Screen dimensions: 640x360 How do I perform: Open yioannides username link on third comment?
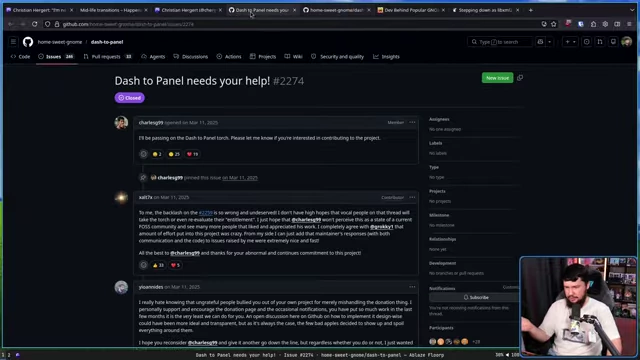151,287
